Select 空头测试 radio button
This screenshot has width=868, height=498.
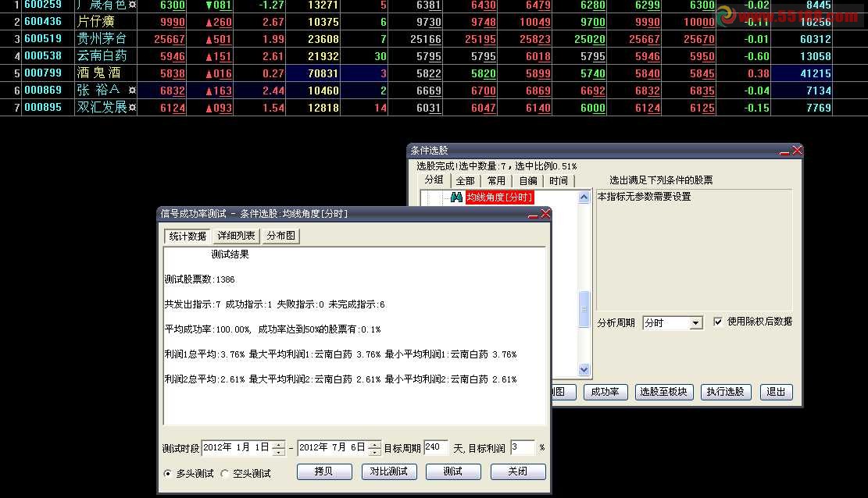click(225, 474)
